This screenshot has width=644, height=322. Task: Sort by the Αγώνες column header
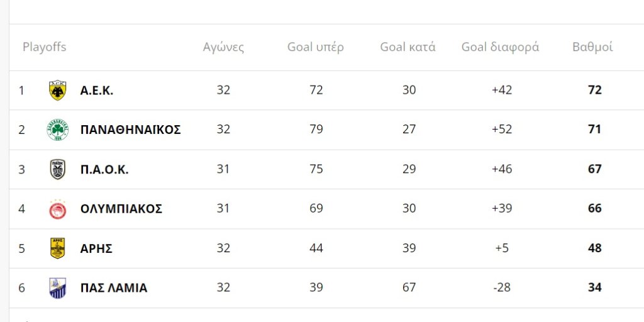click(223, 47)
